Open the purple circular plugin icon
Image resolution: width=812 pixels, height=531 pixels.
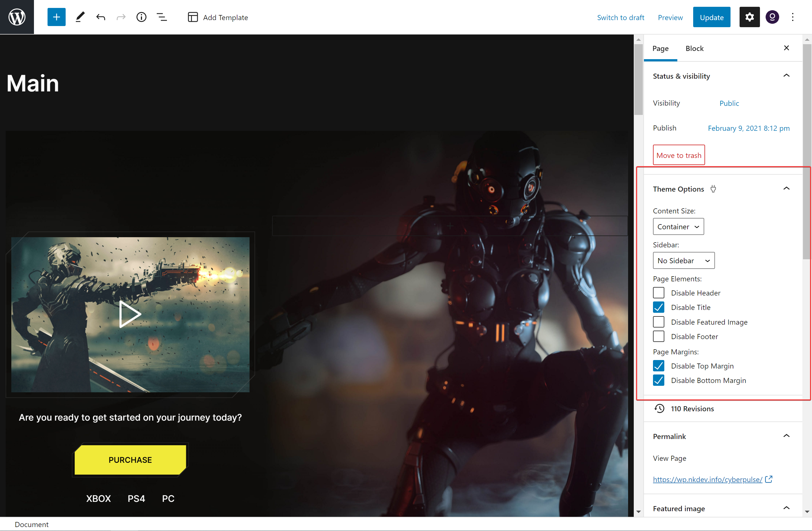[x=772, y=17]
